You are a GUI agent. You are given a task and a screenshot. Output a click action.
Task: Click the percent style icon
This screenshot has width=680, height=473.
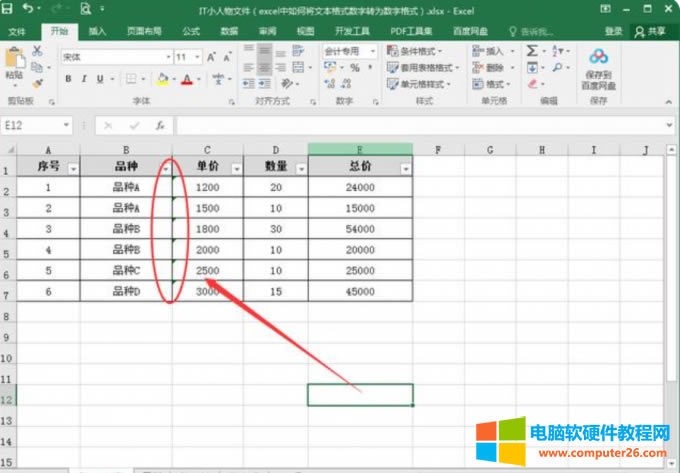[x=354, y=68]
